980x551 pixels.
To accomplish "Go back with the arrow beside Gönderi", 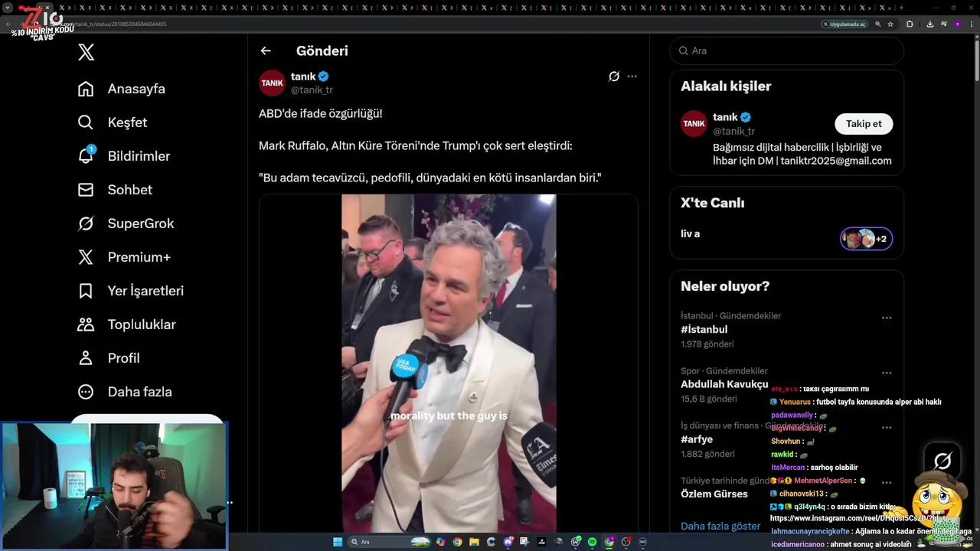I will click(266, 51).
